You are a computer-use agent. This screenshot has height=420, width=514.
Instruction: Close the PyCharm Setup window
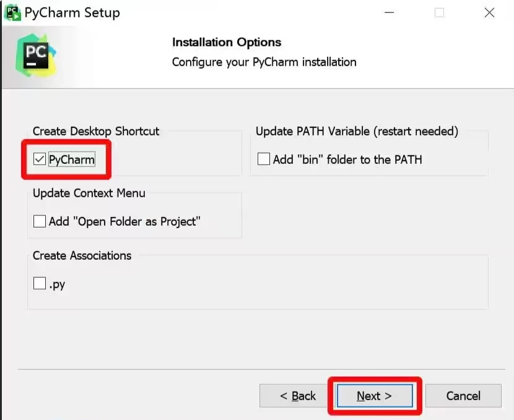pos(489,13)
